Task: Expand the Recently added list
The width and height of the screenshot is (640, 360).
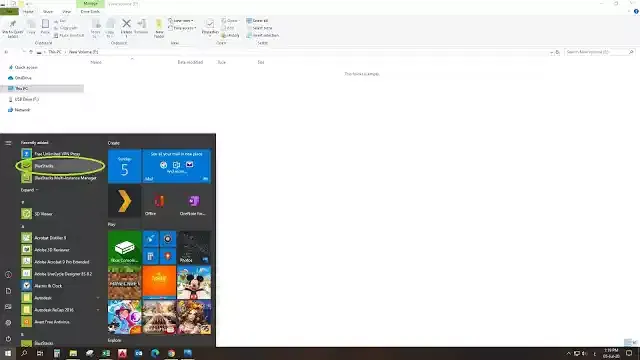Action: pyautogui.click(x=29, y=190)
